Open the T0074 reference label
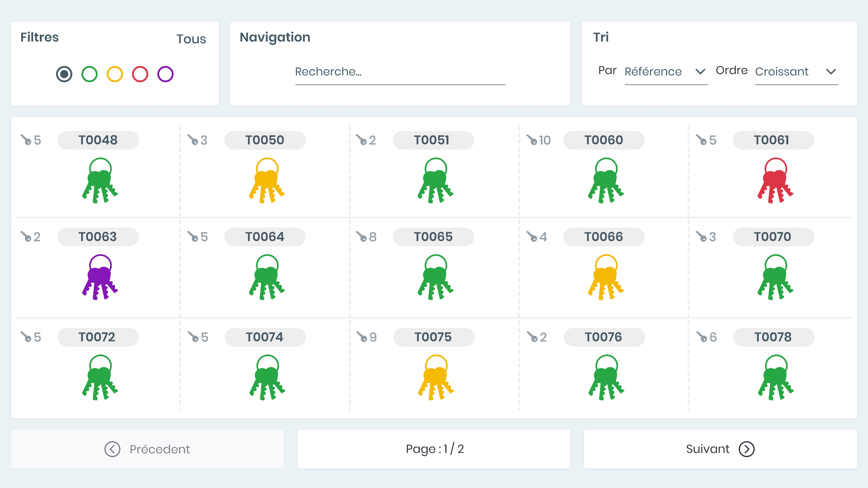The height and width of the screenshot is (488, 868). click(x=265, y=337)
